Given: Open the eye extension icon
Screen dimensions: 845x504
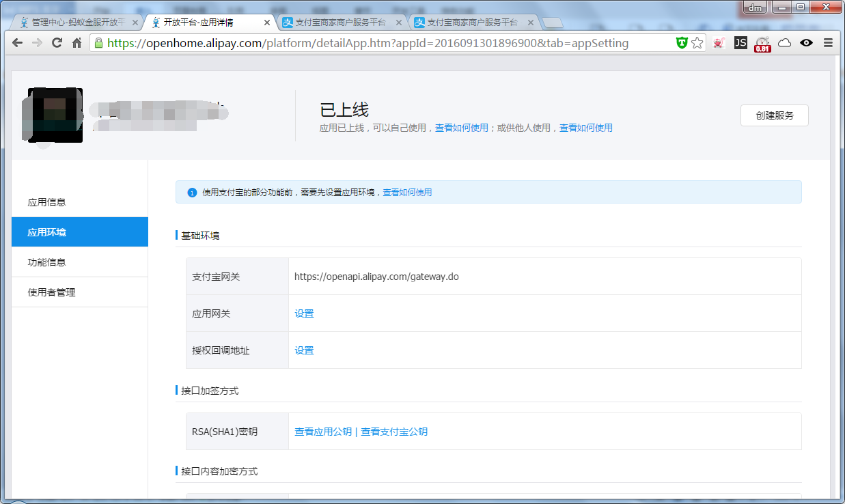Looking at the screenshot, I should tap(807, 42).
